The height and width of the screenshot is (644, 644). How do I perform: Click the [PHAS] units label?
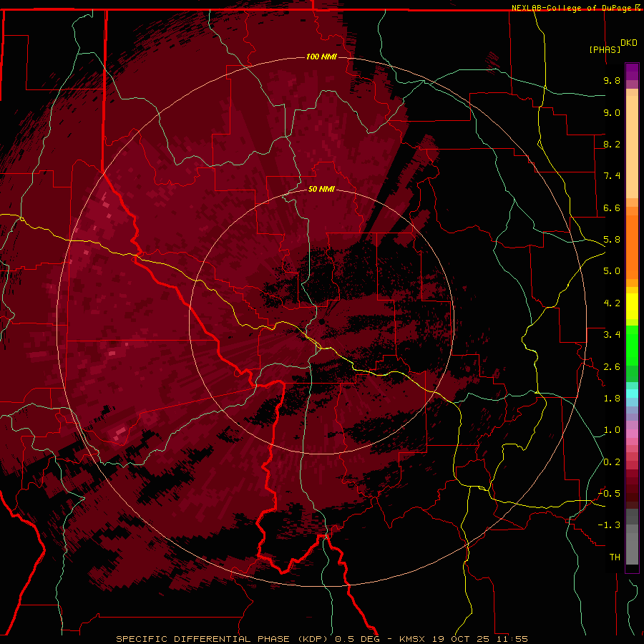[604, 49]
